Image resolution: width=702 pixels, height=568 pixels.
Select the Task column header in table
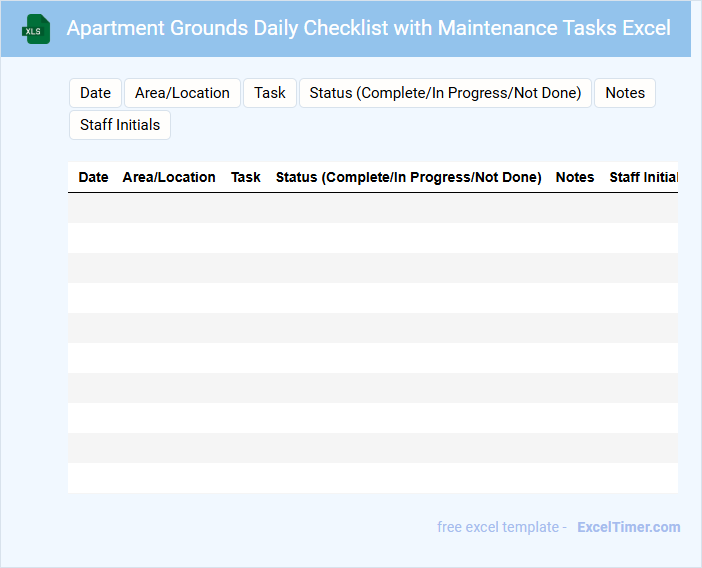[246, 177]
